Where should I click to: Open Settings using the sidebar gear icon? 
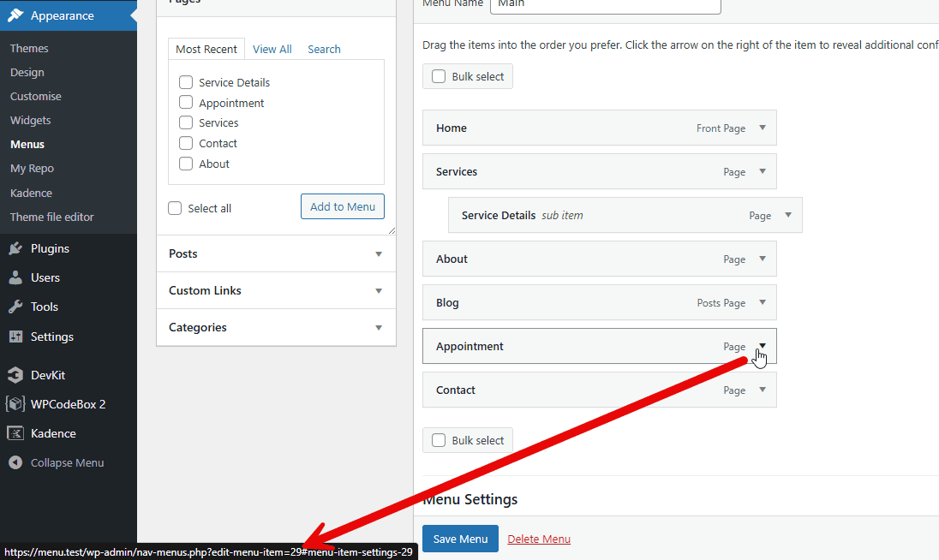pyautogui.click(x=15, y=336)
